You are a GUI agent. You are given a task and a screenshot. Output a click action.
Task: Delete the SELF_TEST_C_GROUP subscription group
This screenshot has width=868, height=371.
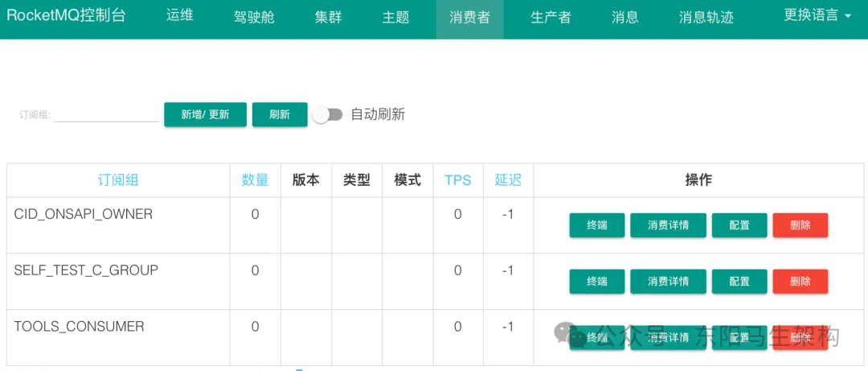(x=800, y=282)
